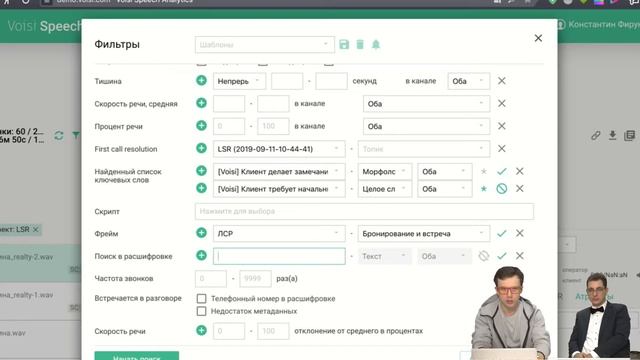
Task: Open Процент речи channel dropdown
Action: pyautogui.click(x=426, y=126)
